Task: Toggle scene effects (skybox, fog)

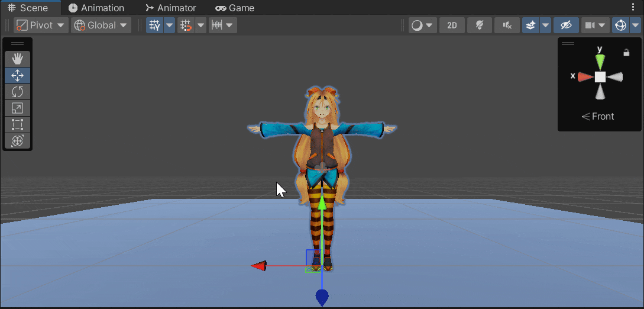Action: [x=530, y=25]
